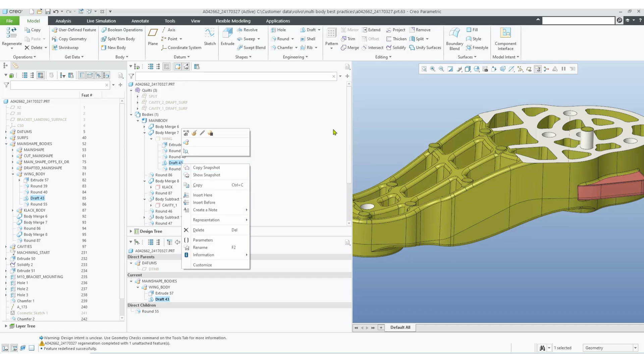Switch to the Analysis ribbon tab
Viewport: 644px width, 362px height.
[63, 21]
